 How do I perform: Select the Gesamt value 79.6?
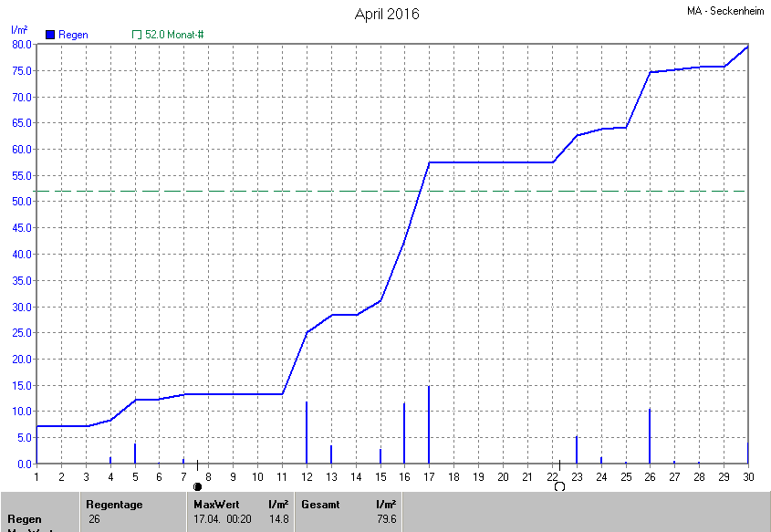385,518
